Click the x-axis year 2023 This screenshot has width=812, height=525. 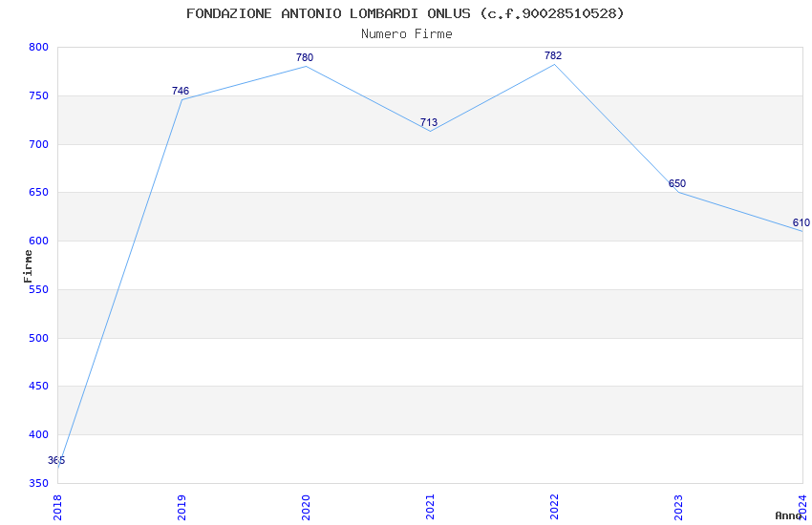coord(678,508)
